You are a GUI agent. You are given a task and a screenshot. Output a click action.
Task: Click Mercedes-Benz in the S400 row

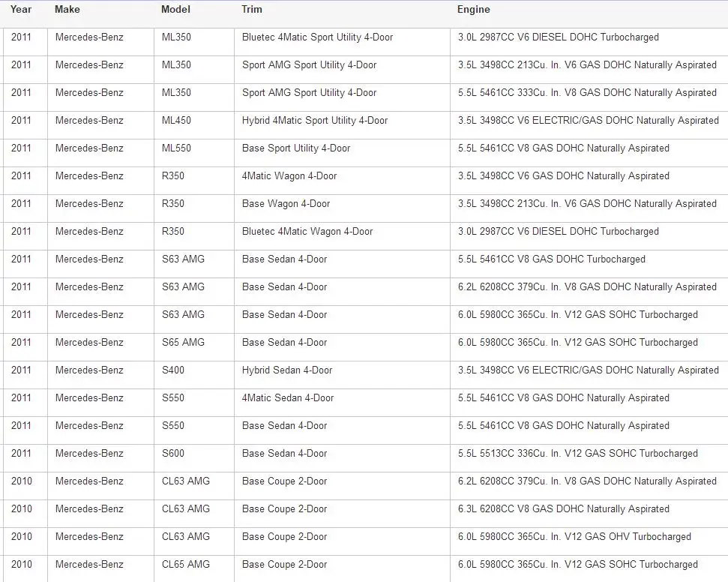click(89, 370)
